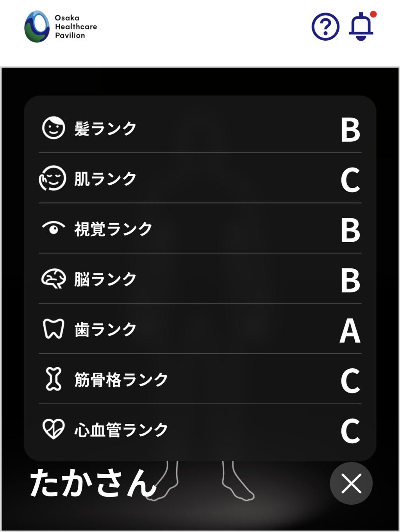Click the bone icon for musculoskeletal rank

click(54, 379)
